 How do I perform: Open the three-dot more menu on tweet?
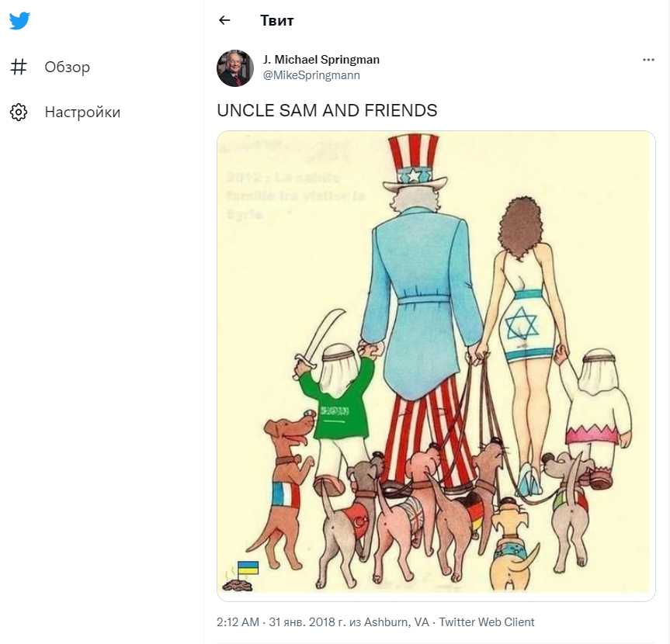click(x=648, y=60)
